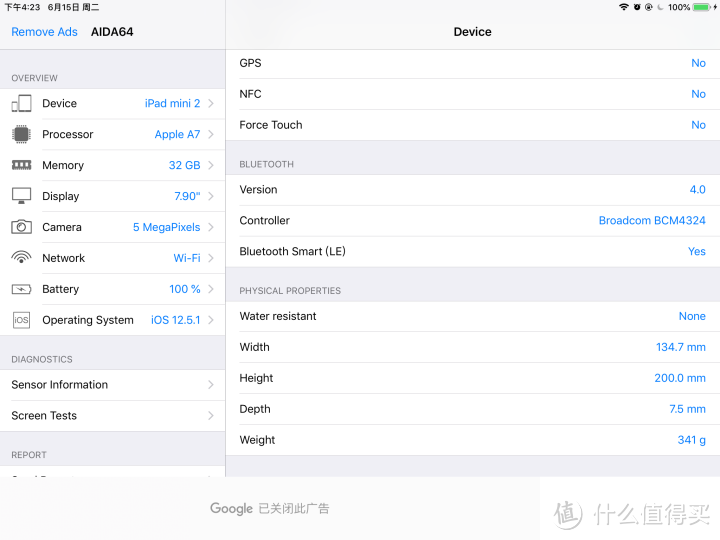Tap Weight 341 g value
Screen dimensions: 720x540
pos(692,440)
